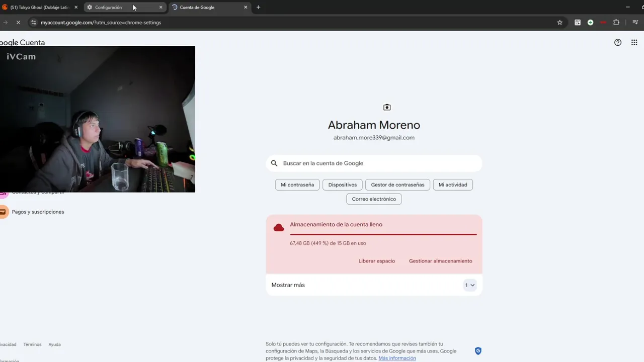Click Gestionar almacenamiento link
644x362 pixels.
(x=441, y=261)
